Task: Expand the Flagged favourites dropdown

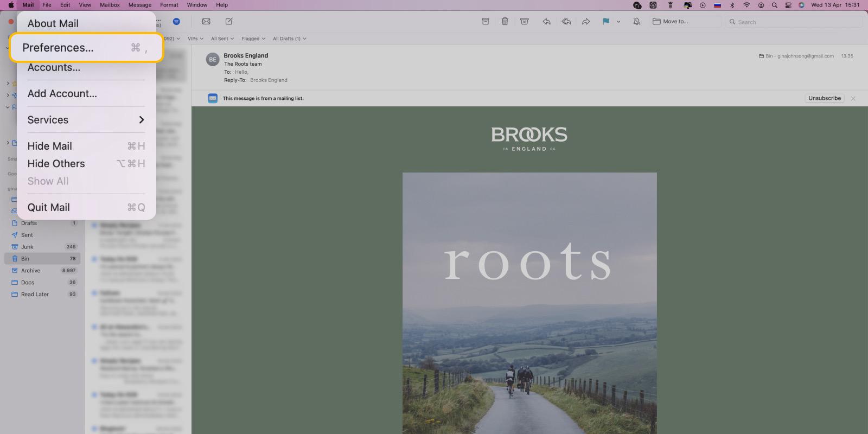Action: tap(253, 39)
